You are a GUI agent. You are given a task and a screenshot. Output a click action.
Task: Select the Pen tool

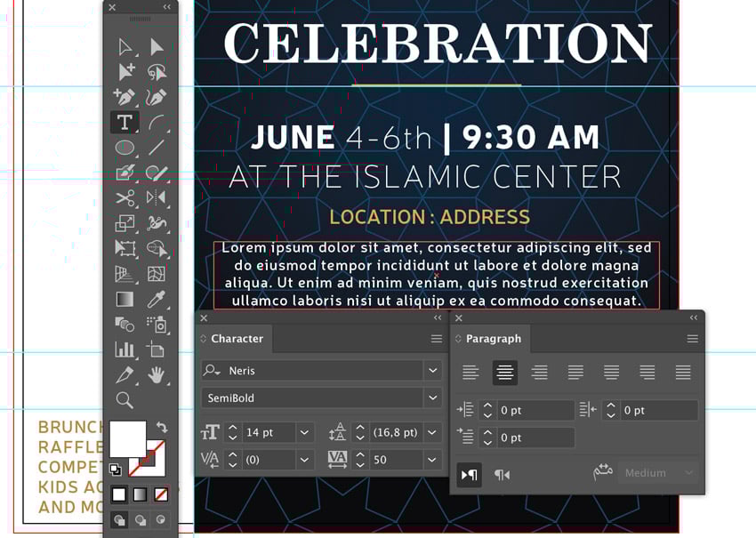click(x=125, y=97)
